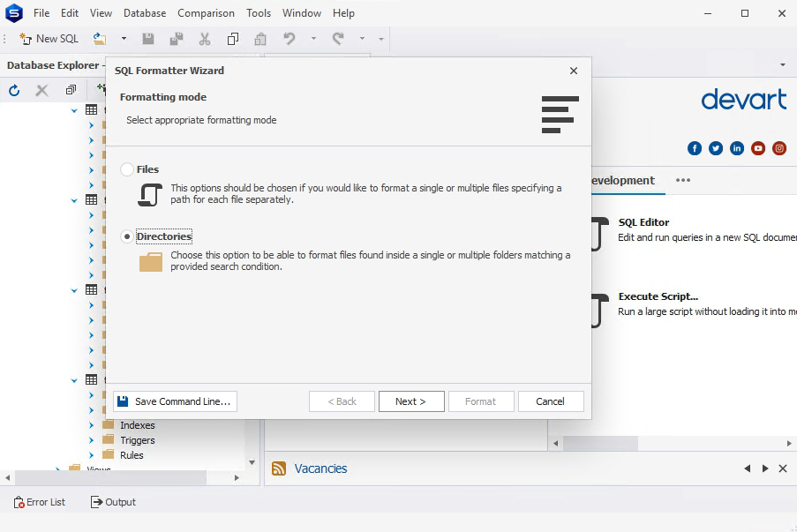Click the New SQL toolbar button
Image resolution: width=797 pixels, height=532 pixels.
click(x=49, y=39)
